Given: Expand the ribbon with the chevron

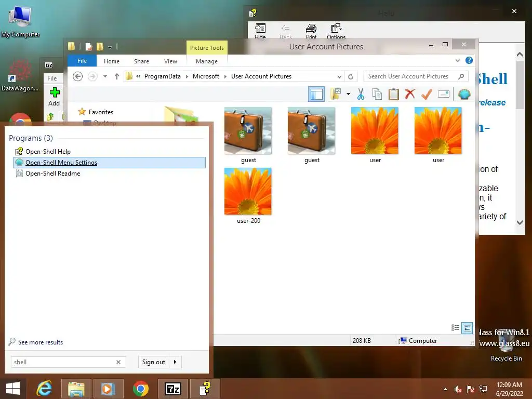Looking at the screenshot, I should click(457, 60).
